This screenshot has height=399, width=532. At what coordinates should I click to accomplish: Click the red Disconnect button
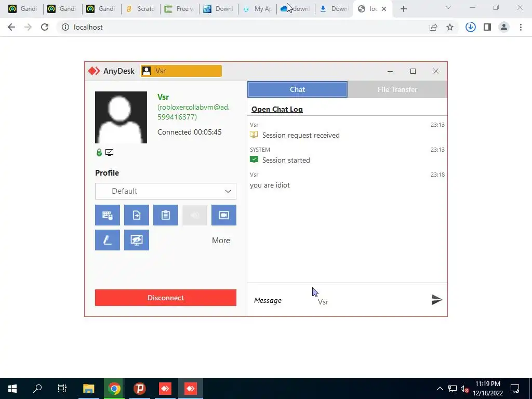pyautogui.click(x=166, y=298)
